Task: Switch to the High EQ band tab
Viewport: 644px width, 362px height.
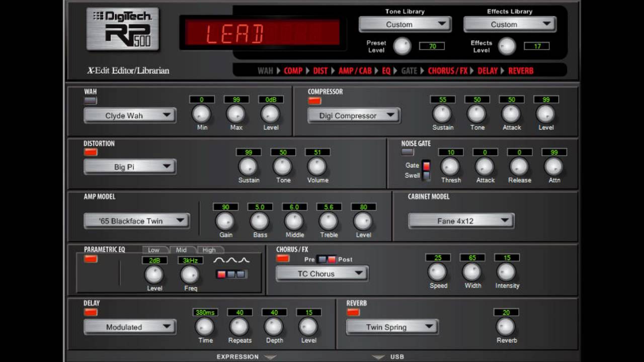Action: pyautogui.click(x=209, y=250)
